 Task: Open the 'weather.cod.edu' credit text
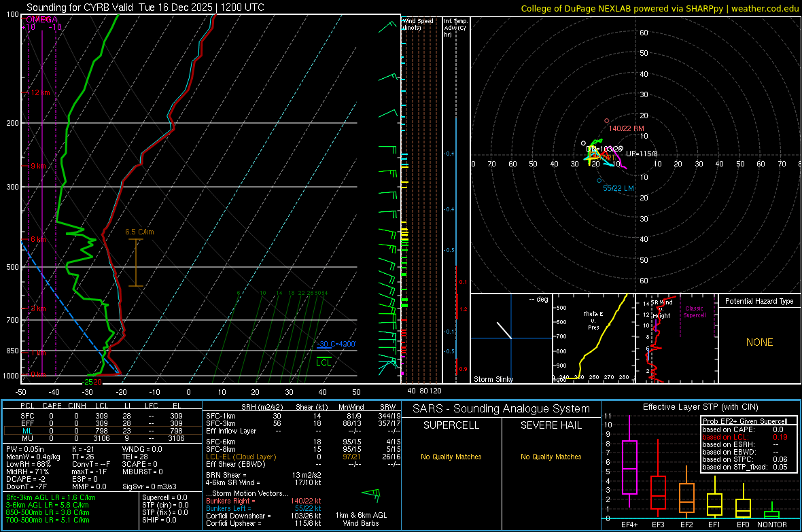[765, 8]
